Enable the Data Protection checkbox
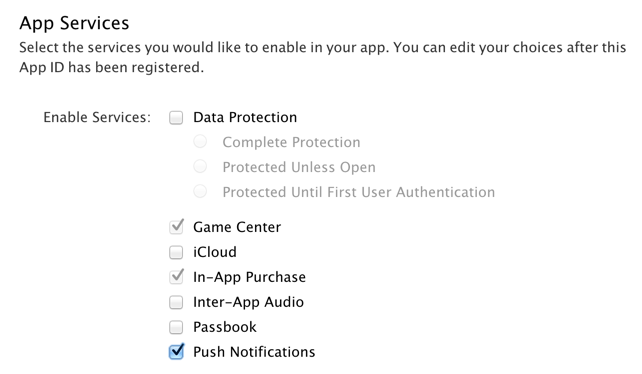642x374 pixels. coord(176,118)
